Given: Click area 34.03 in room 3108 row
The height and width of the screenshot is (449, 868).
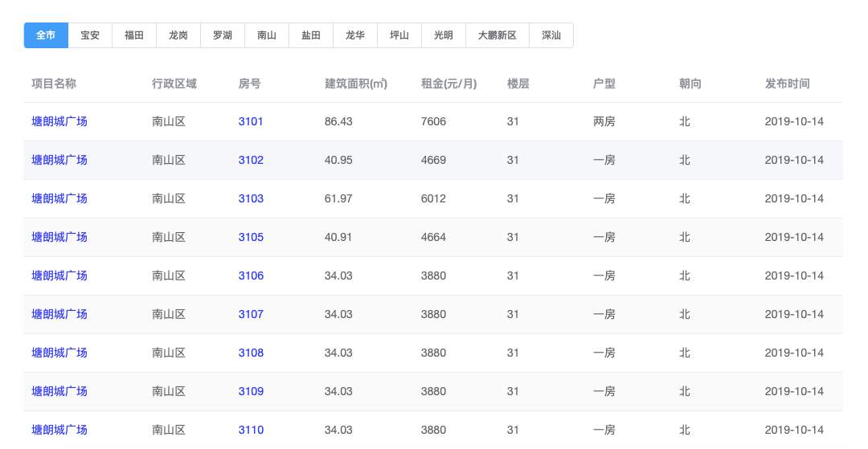Looking at the screenshot, I should pyautogui.click(x=338, y=353).
